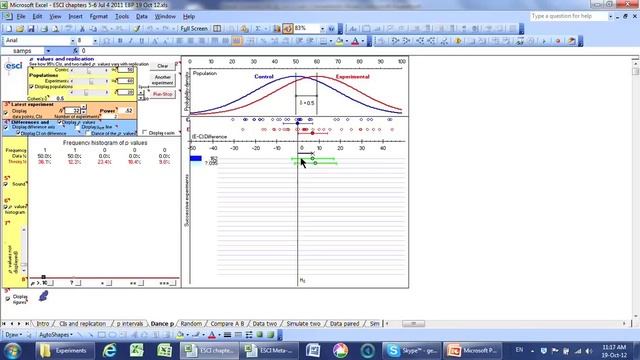The height and width of the screenshot is (360, 640).
Task: Toggle the Display p values checkbox
Action: (x=60, y=122)
